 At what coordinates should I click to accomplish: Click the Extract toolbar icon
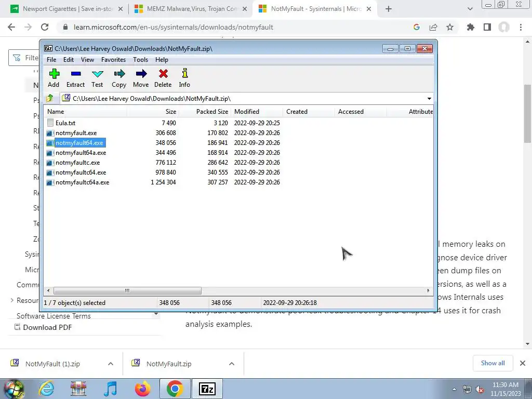coord(75,78)
